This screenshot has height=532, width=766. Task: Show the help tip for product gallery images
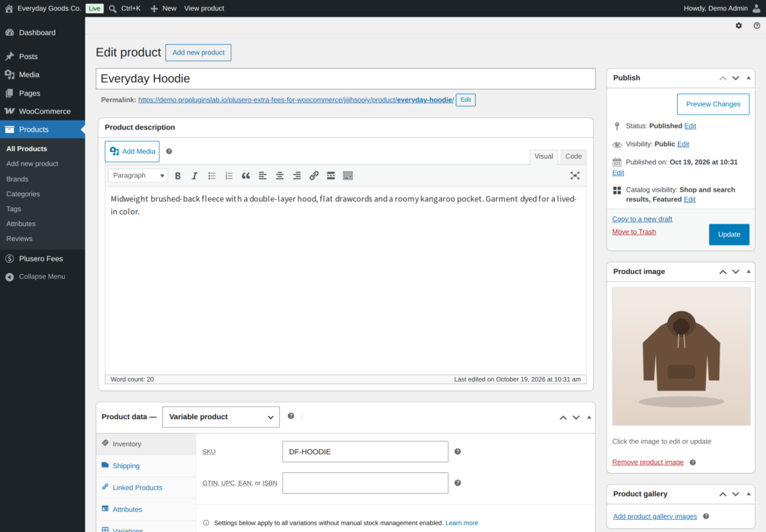[706, 516]
